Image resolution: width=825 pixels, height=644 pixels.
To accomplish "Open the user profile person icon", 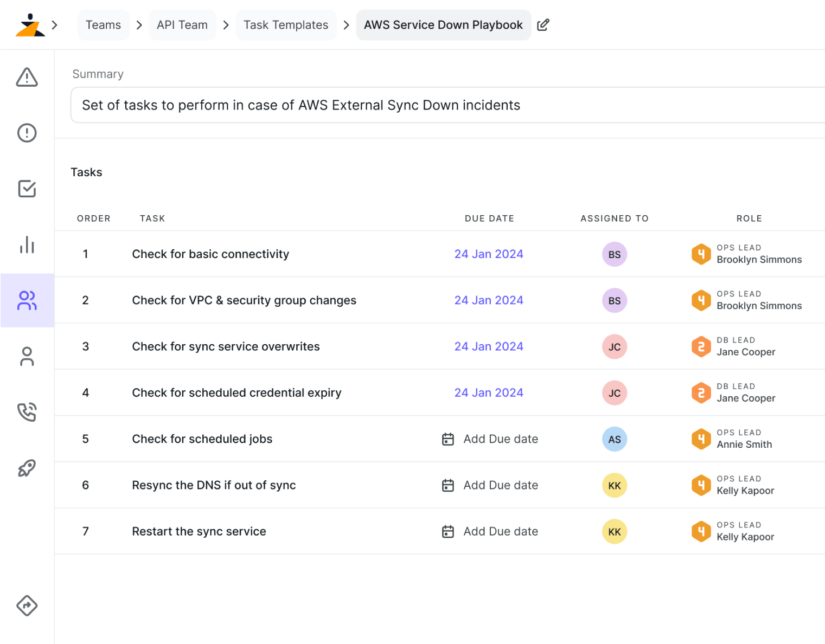I will point(27,356).
